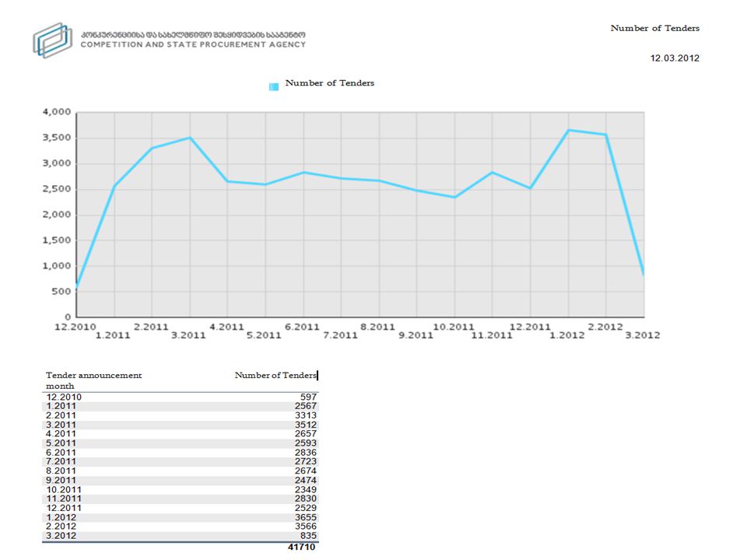The height and width of the screenshot is (560, 747).
Task: Click the 'COMPETITION AND STATE PROCUREMENT AGENCY' heading
Action: (193, 44)
